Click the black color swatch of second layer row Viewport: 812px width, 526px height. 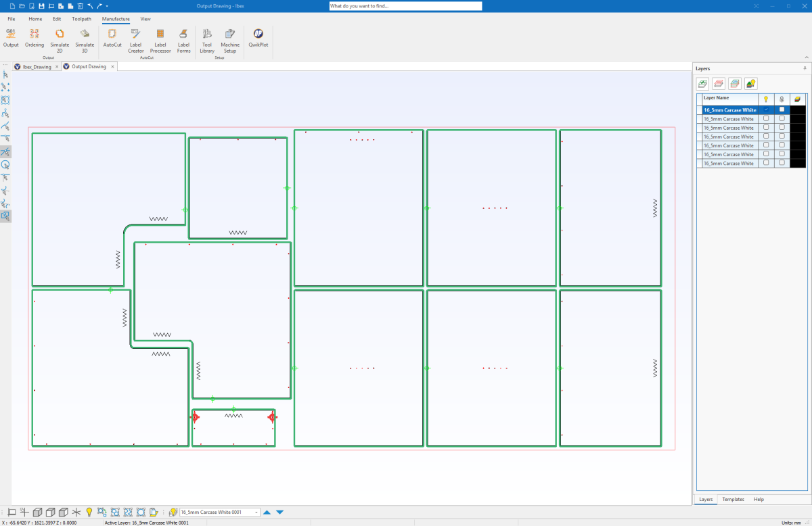click(798, 118)
